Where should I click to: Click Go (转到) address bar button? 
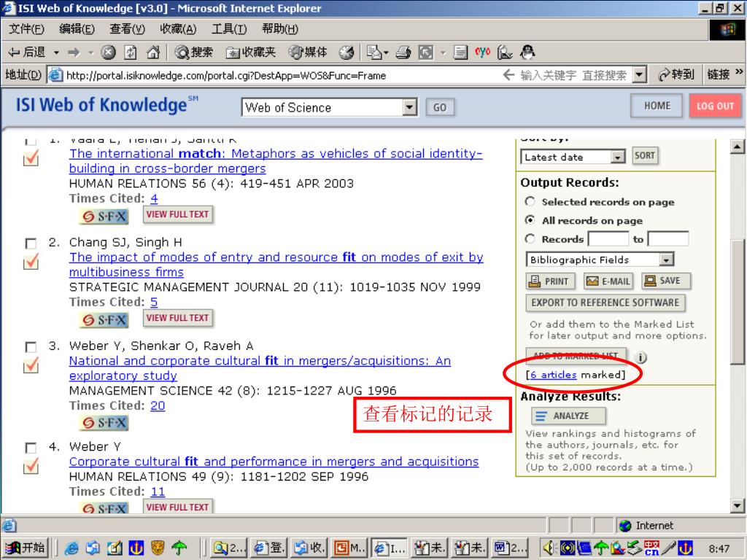pos(676,75)
